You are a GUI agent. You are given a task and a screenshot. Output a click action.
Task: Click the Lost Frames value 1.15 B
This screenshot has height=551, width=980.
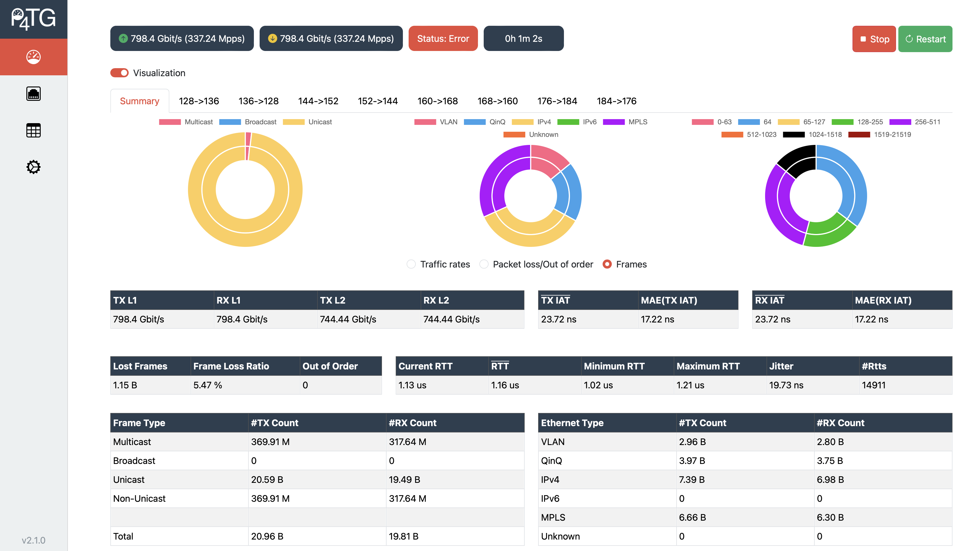coord(125,385)
